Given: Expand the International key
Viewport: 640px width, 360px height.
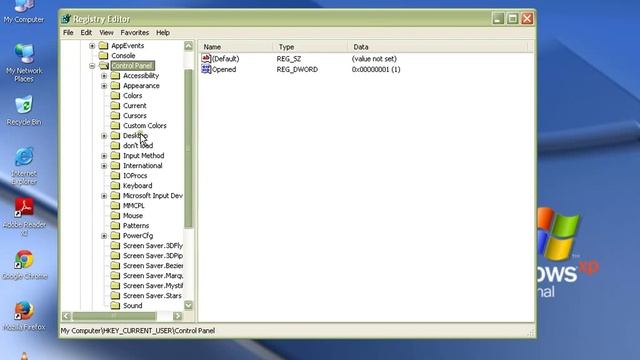Looking at the screenshot, I should (104, 166).
